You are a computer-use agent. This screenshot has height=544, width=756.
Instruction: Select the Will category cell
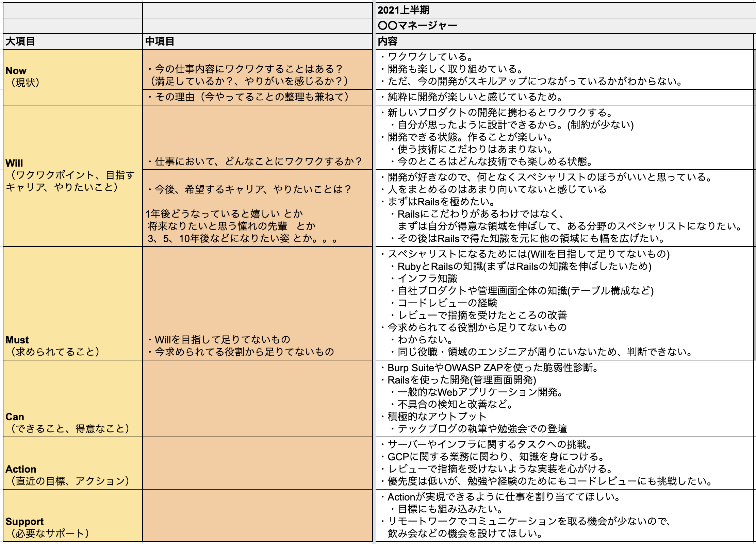72,175
